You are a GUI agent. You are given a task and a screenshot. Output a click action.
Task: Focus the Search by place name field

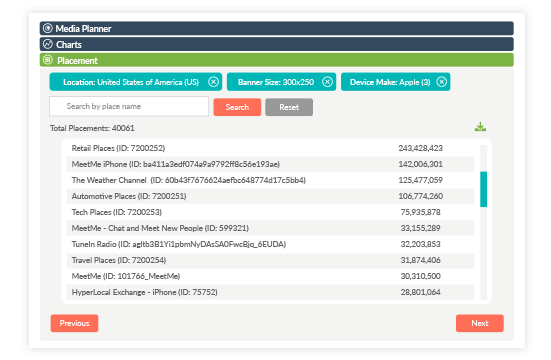click(x=129, y=107)
